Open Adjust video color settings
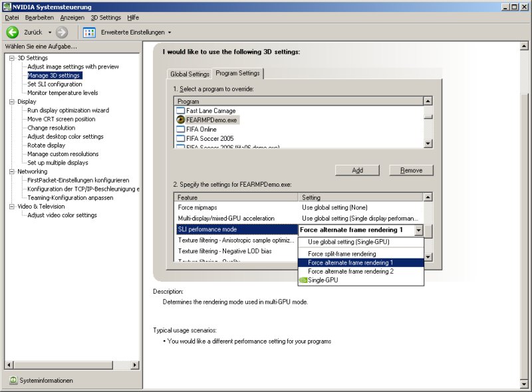 click(62, 215)
